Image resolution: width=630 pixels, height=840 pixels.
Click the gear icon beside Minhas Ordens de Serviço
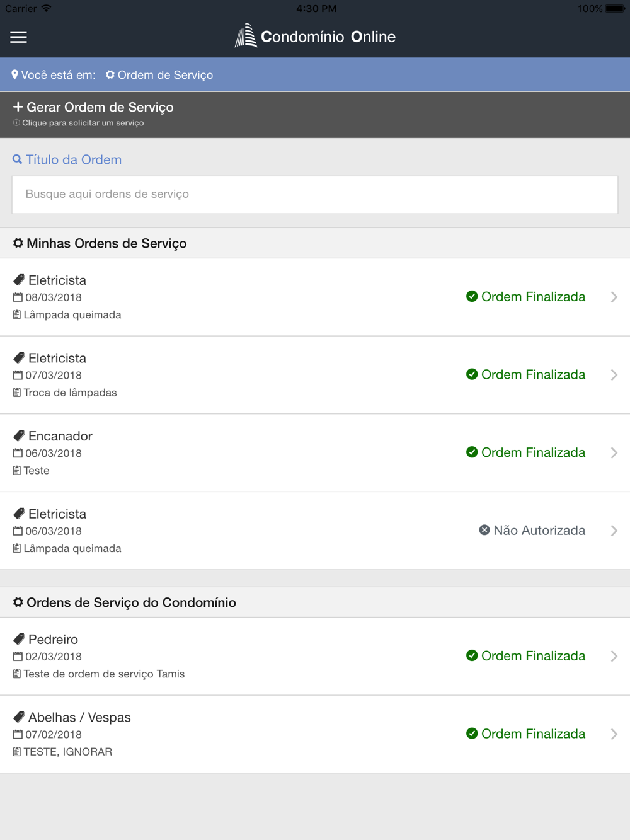coord(18,243)
